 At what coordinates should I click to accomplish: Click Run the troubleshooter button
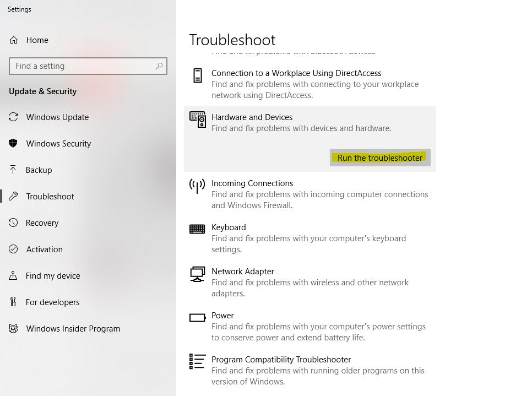380,158
